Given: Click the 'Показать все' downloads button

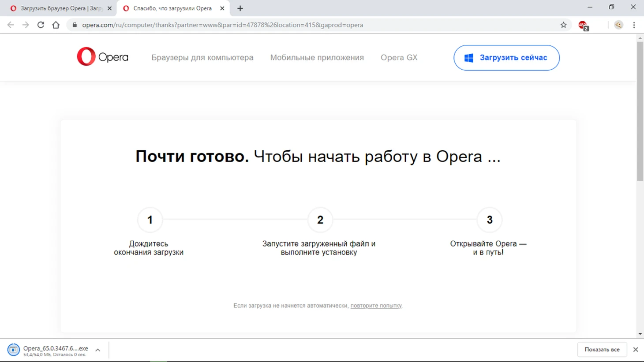Looking at the screenshot, I should tap(602, 350).
